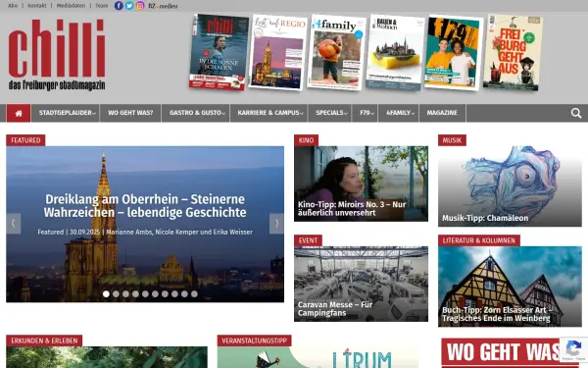The image size is (588, 368).
Task: Expand the Stadtgeplauder menu
Action: click(x=66, y=113)
